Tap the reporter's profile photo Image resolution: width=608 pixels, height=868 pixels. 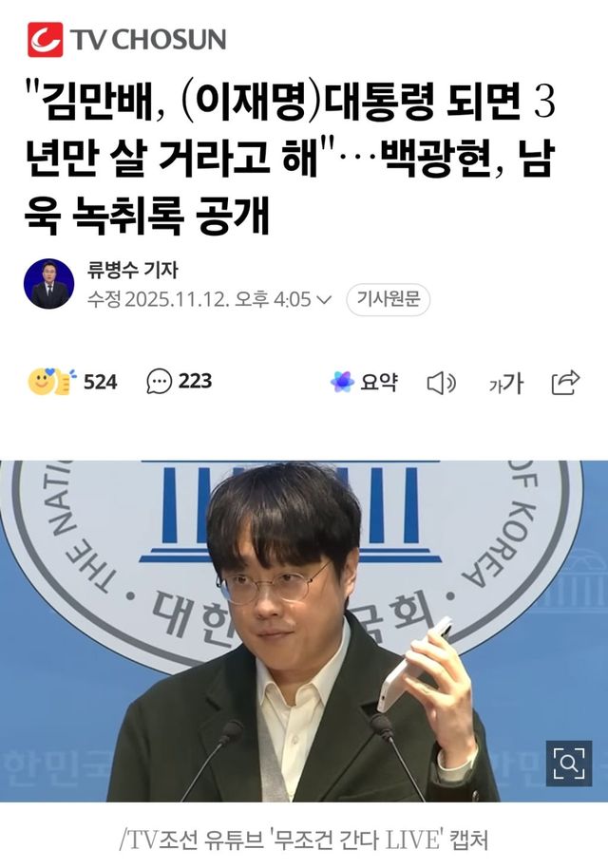click(x=48, y=283)
